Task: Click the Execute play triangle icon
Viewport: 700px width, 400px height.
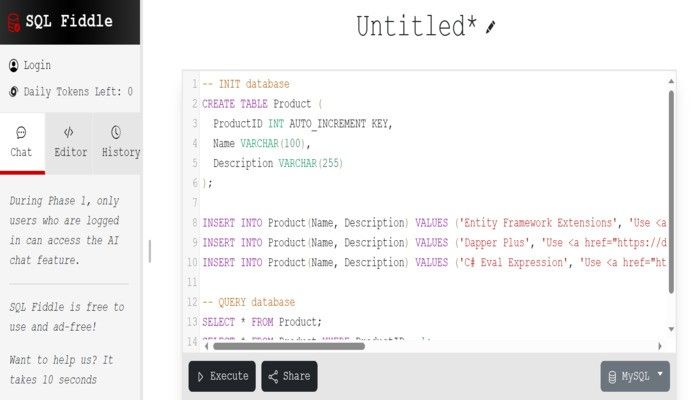Action: click(x=200, y=377)
